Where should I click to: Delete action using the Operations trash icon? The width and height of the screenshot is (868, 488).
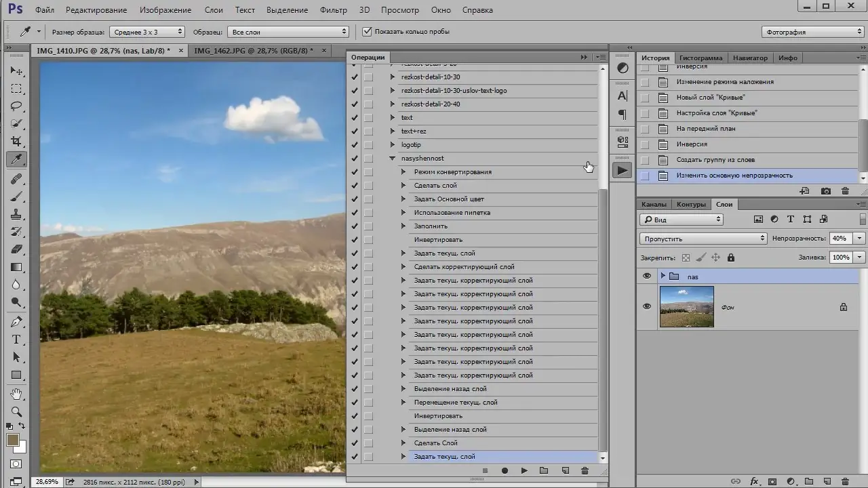[x=585, y=470]
